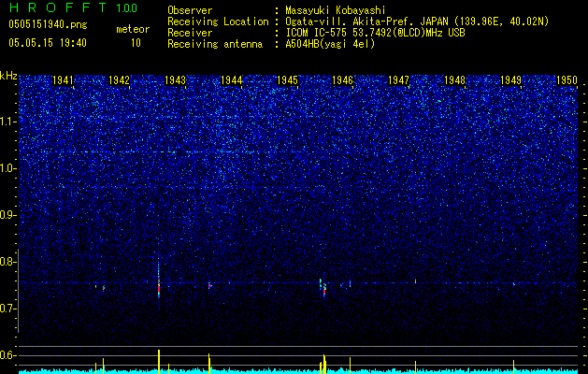The width and height of the screenshot is (588, 374).
Task: Click antenna value A504HB(yagi 4el)
Action: point(330,44)
